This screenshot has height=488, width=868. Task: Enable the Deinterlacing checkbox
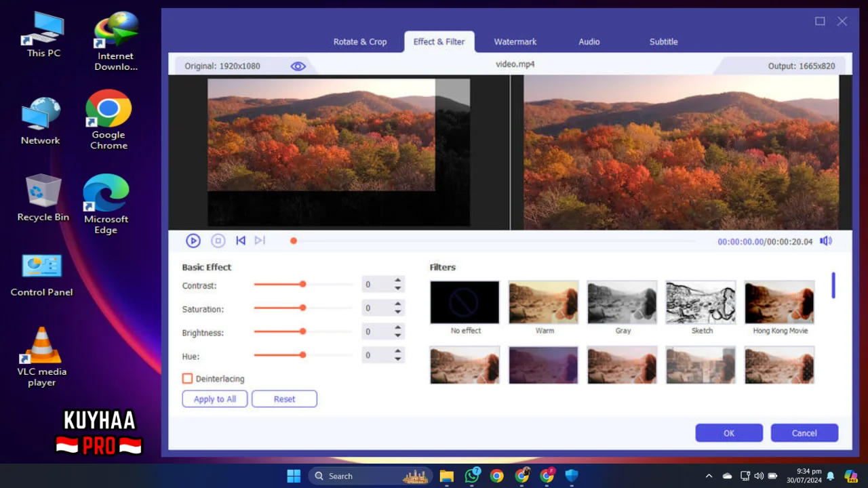(188, 379)
